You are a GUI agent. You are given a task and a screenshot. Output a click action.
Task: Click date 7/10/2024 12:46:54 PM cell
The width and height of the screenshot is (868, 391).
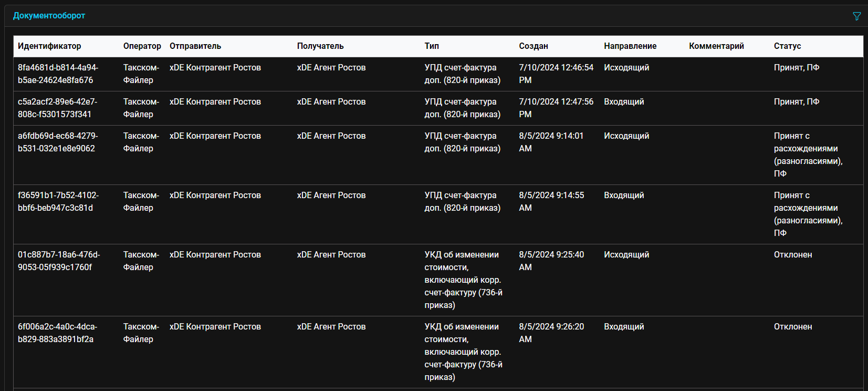[x=556, y=74]
